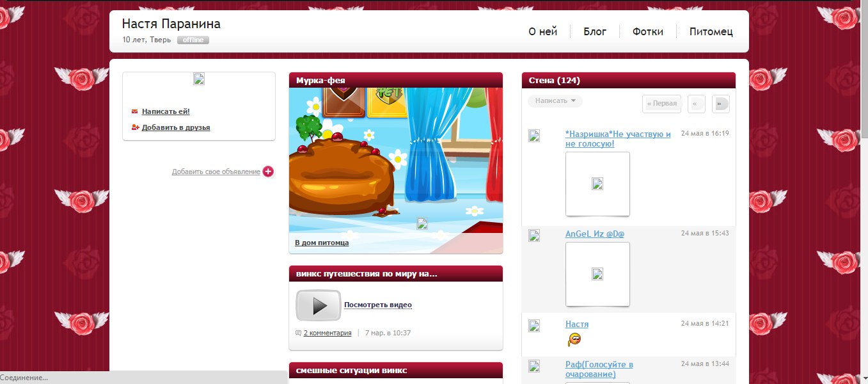The height and width of the screenshot is (384, 868).
Task: Click the broken image icon in the pet room
Action: coord(422,223)
